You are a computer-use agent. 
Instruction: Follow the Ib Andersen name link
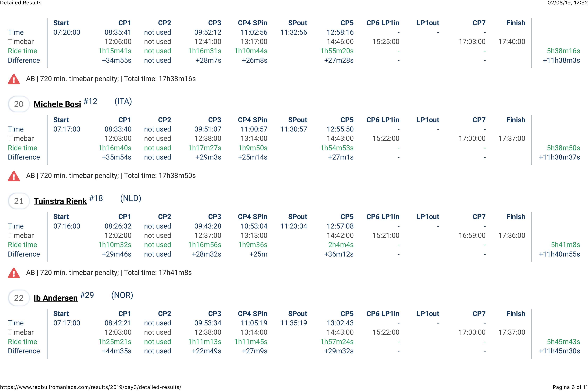click(x=56, y=298)
